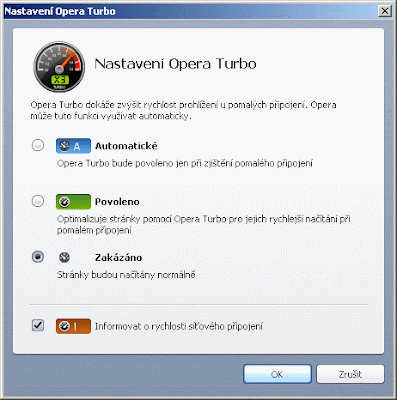Select the Automatické radio button
The image size is (397, 400).
pos(38,145)
